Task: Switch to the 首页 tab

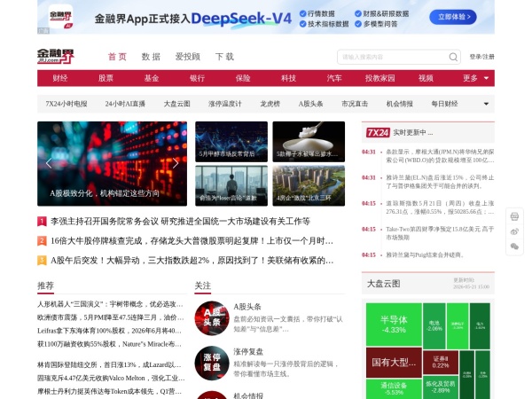Action: click(117, 57)
